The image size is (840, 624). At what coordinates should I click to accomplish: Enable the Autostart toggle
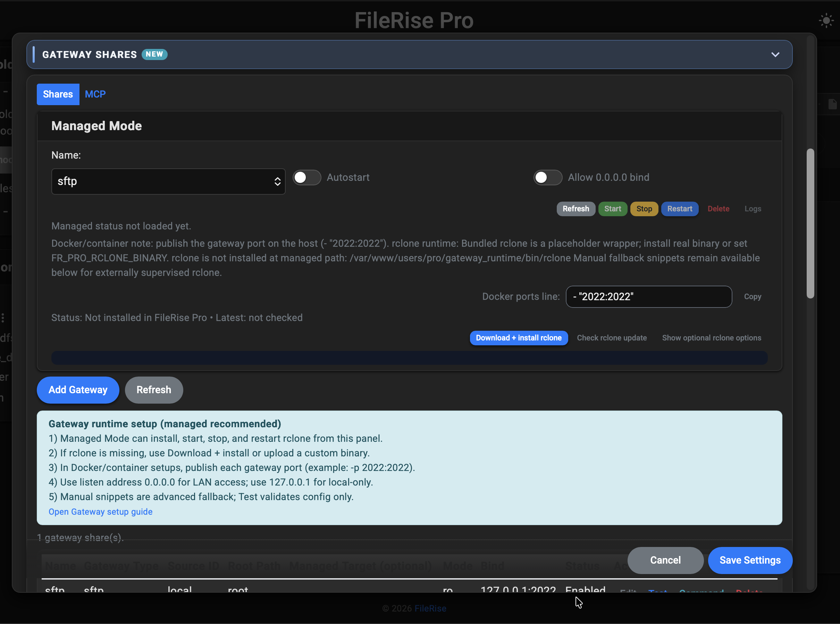click(307, 177)
